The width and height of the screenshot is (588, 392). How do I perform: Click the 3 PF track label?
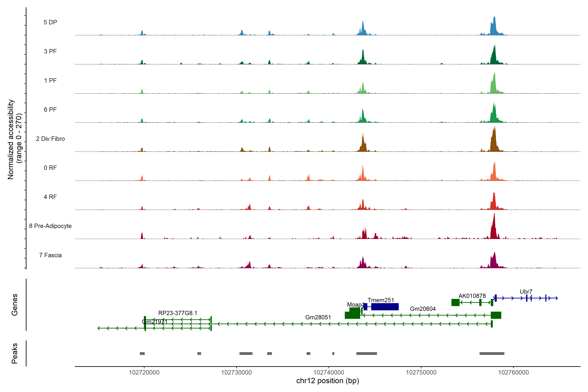[50, 51]
